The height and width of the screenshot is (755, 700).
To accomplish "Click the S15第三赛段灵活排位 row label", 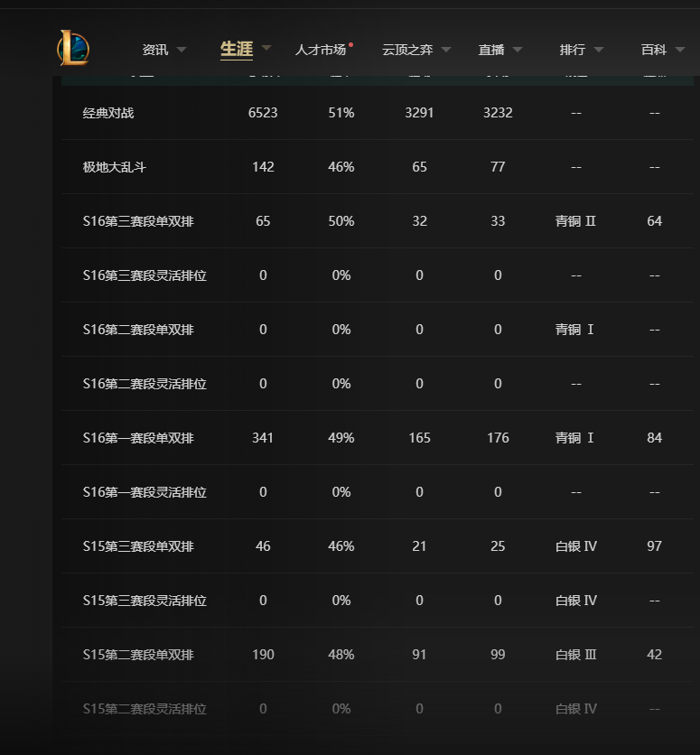I will coord(145,601).
